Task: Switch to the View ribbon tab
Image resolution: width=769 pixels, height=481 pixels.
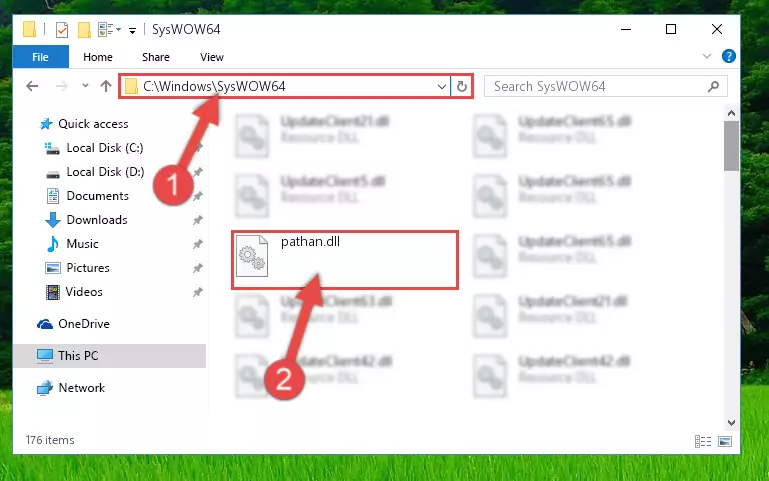Action: click(212, 57)
